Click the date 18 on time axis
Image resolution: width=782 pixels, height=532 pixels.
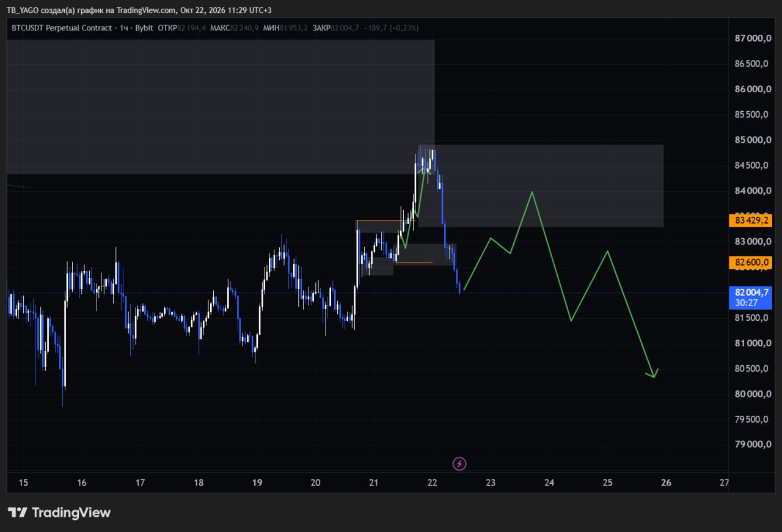[199, 483]
